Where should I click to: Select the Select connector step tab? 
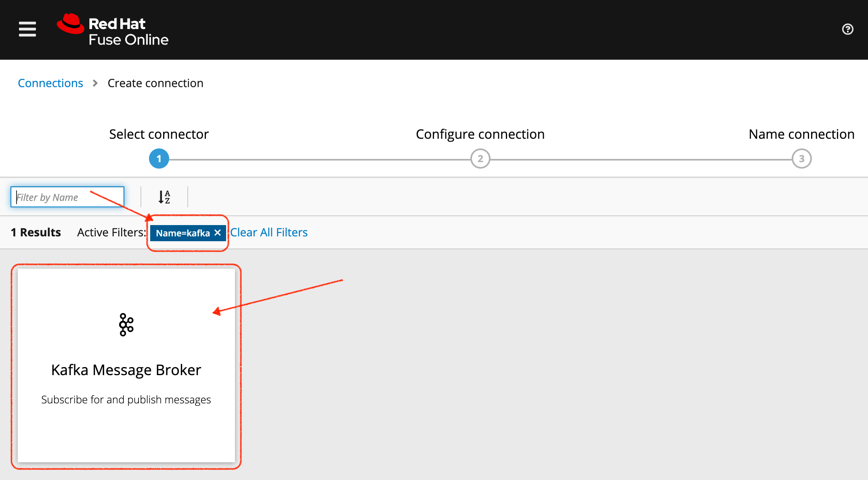coord(158,159)
